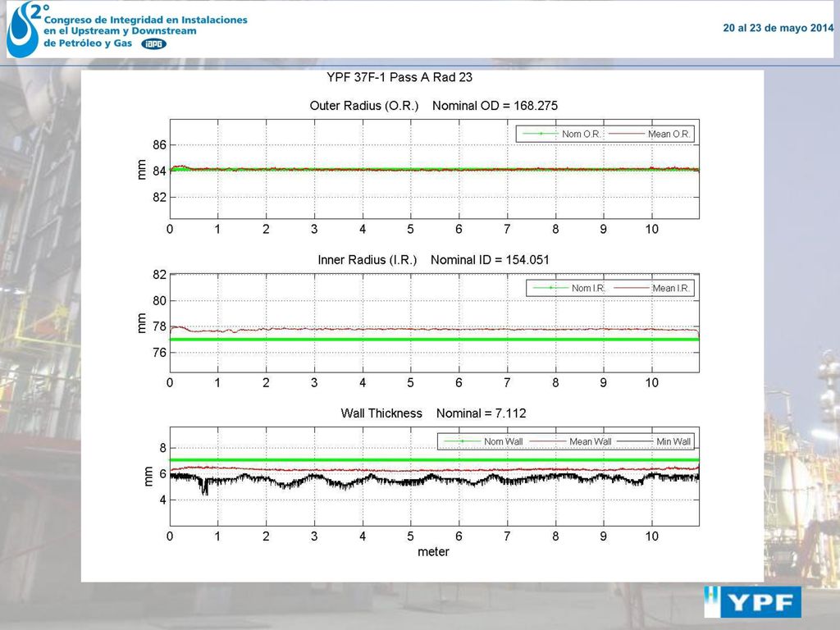This screenshot has width=840, height=630.
Task: Click the "Mean O.R." legend entry
Action: 650,134
